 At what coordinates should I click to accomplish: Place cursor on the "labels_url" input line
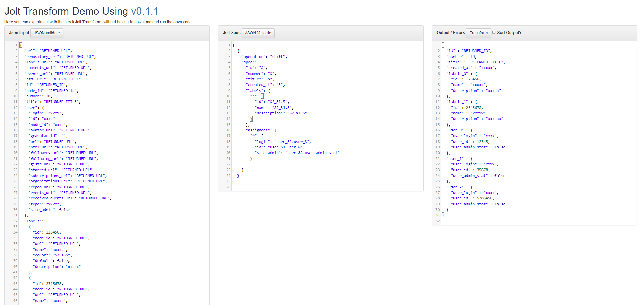tap(56, 62)
